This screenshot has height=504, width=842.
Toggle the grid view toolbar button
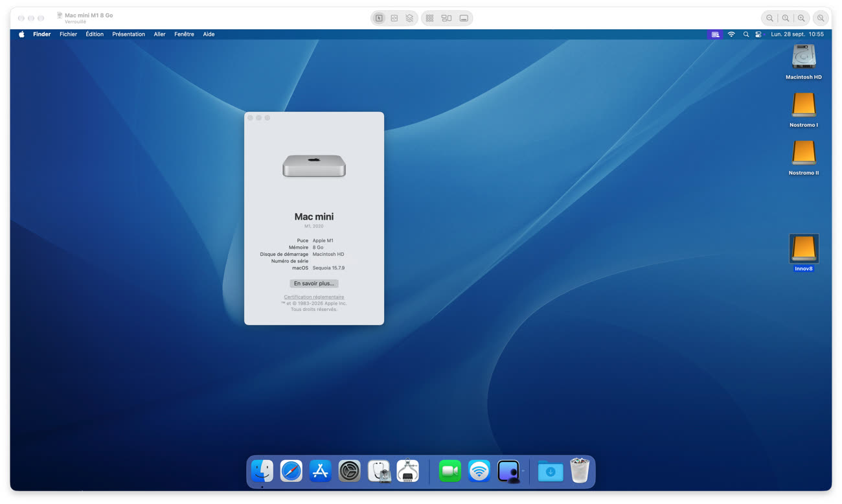coord(429,18)
